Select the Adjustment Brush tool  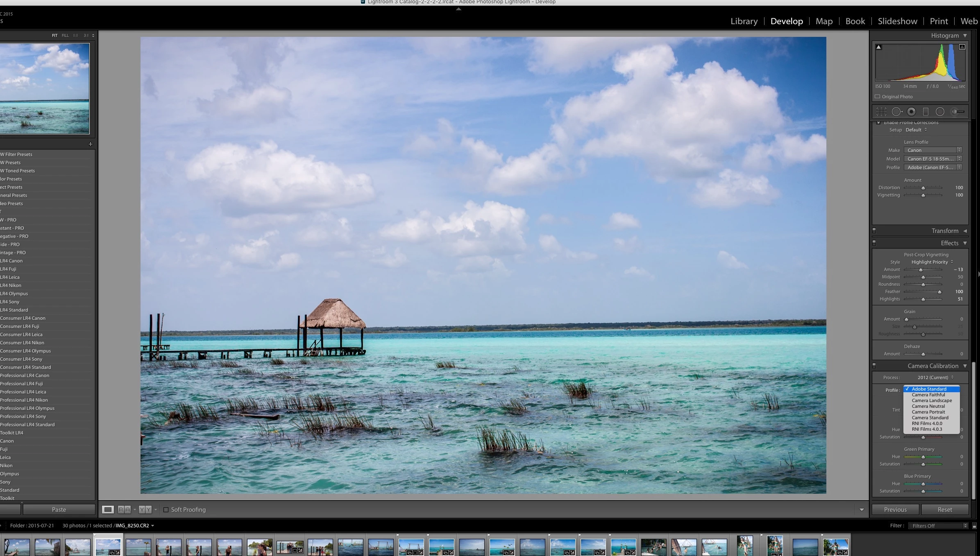click(x=957, y=111)
